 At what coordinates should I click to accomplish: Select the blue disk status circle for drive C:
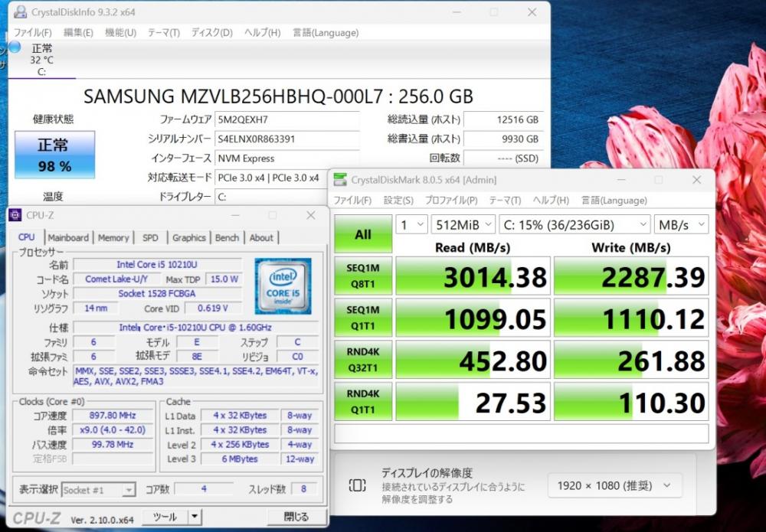pos(15,47)
